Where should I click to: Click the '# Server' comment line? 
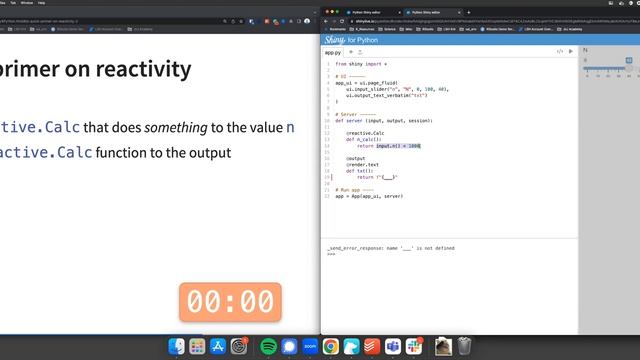pos(356,114)
